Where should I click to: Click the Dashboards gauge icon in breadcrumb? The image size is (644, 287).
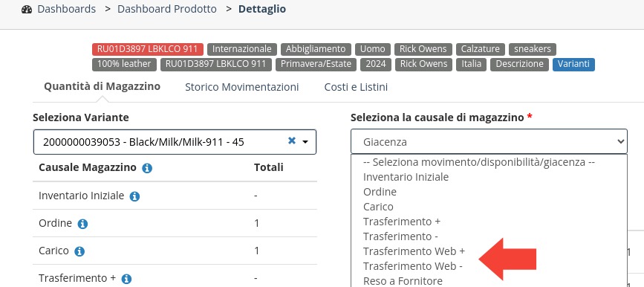[27, 9]
